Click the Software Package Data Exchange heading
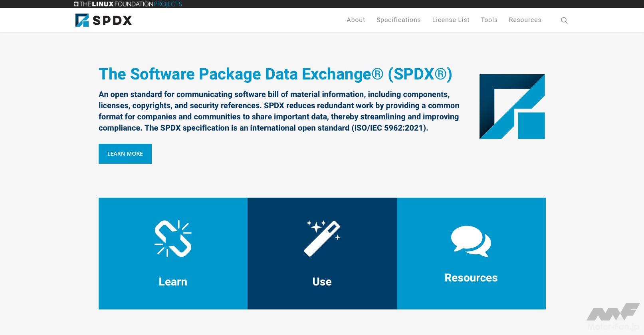644x335 pixels. click(275, 74)
